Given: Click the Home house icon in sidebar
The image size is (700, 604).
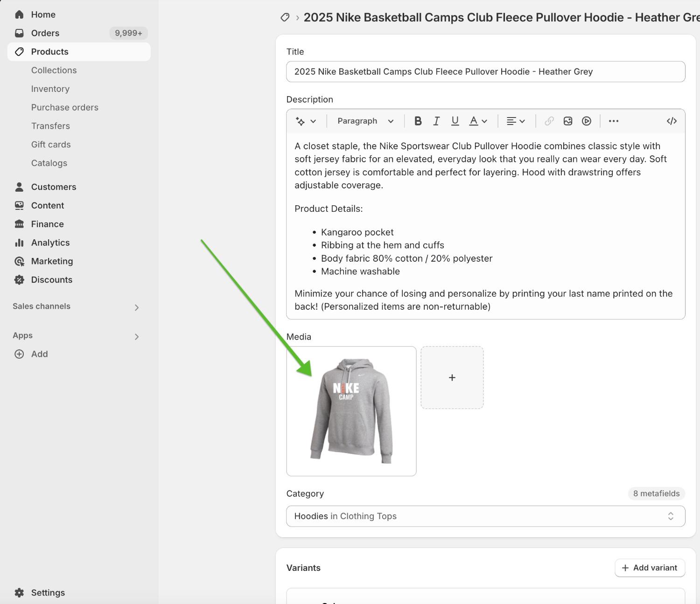Looking at the screenshot, I should 19,14.
